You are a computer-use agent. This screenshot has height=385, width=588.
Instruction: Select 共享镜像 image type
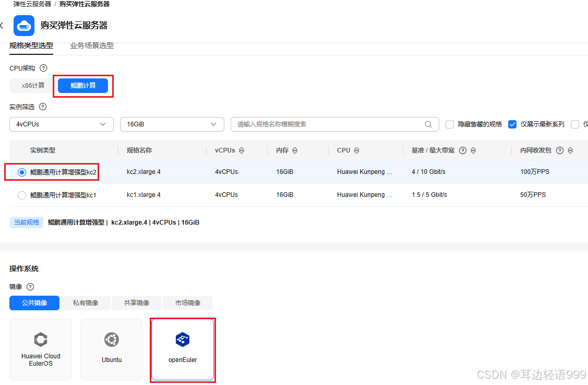(x=137, y=303)
